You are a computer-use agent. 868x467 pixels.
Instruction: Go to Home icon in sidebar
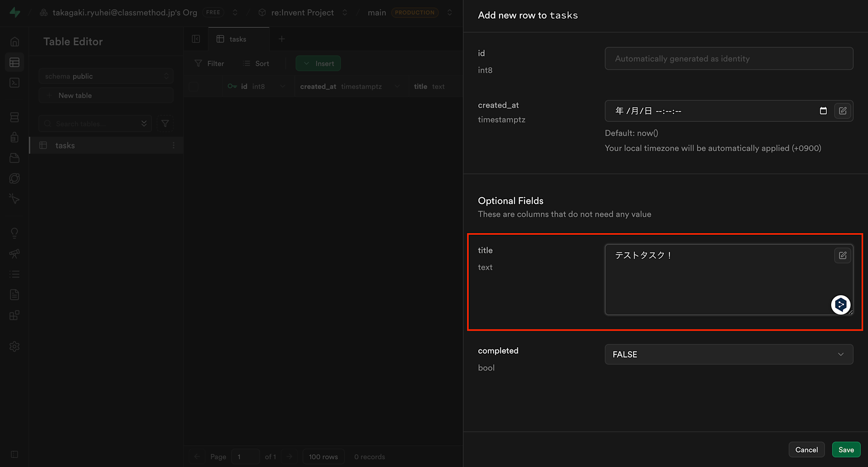tap(14, 42)
